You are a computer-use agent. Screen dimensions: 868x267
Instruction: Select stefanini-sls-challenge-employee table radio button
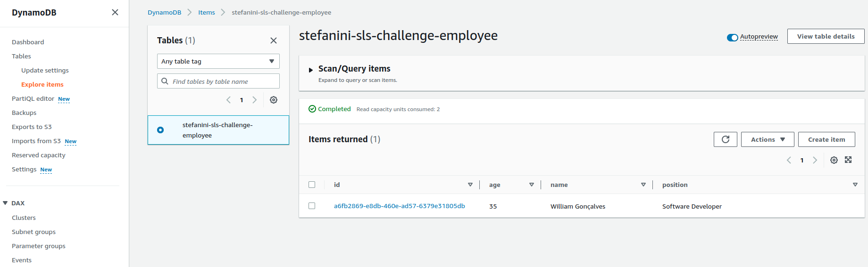160,130
